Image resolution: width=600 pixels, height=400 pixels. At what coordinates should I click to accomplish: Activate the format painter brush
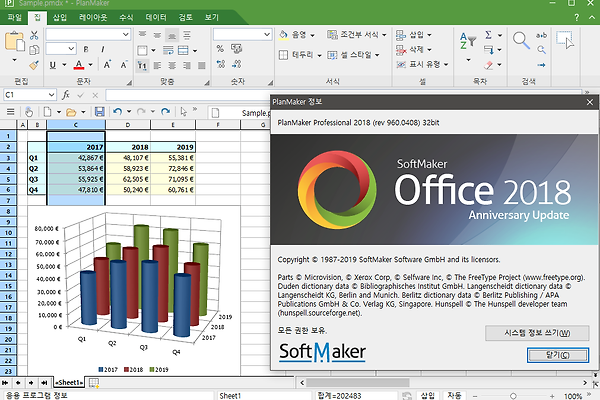coord(34,65)
